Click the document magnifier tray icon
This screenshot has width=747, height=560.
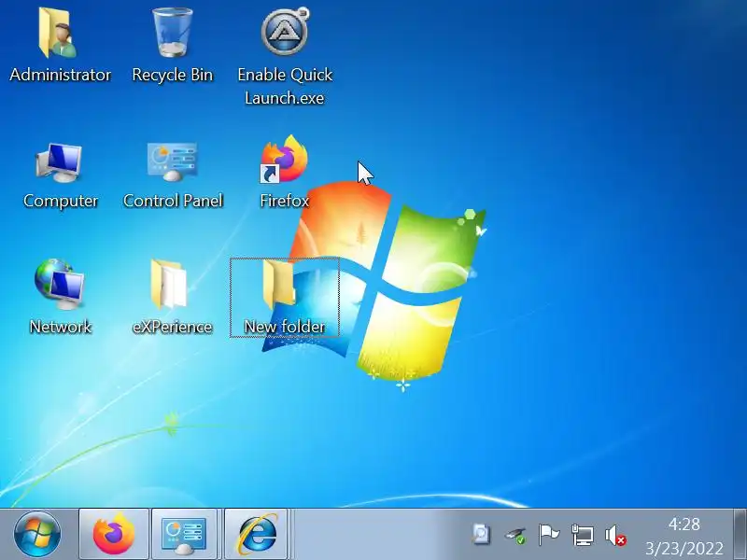481,534
